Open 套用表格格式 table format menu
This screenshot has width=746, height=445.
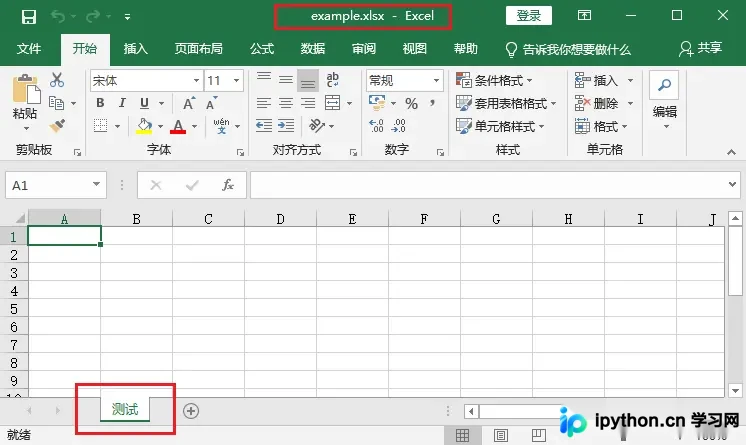[x=506, y=103]
